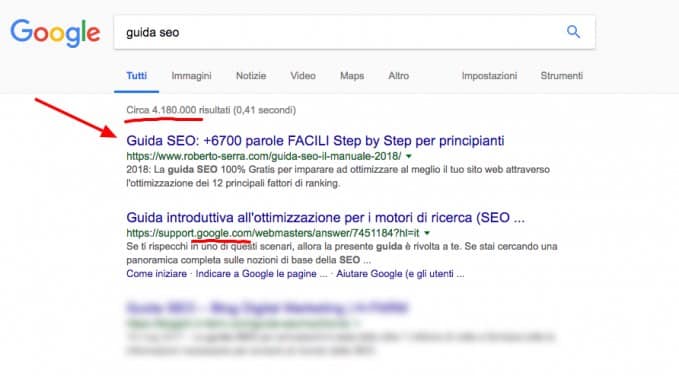This screenshot has width=679, height=376.
Task: Open the Notizie tab
Action: pos(251,76)
